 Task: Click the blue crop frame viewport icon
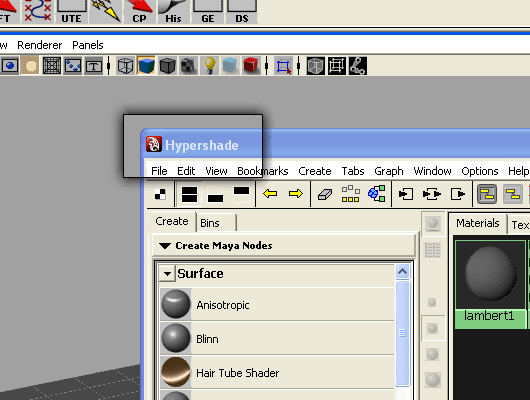pos(283,66)
